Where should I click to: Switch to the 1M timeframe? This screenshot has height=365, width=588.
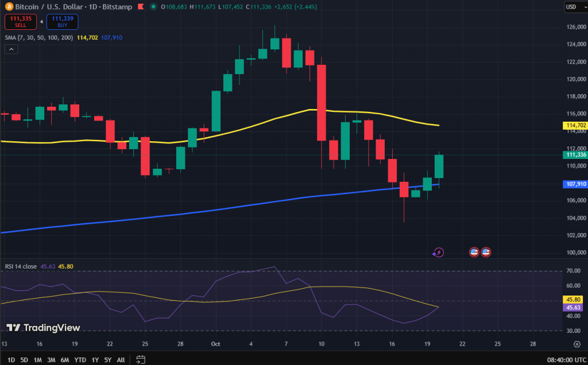(x=37, y=359)
